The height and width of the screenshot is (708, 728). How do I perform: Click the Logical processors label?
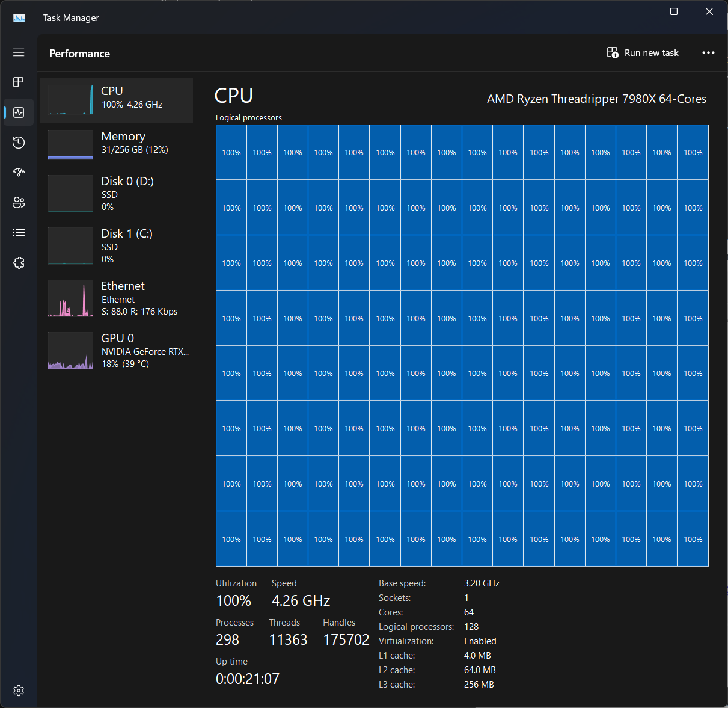pyautogui.click(x=249, y=117)
